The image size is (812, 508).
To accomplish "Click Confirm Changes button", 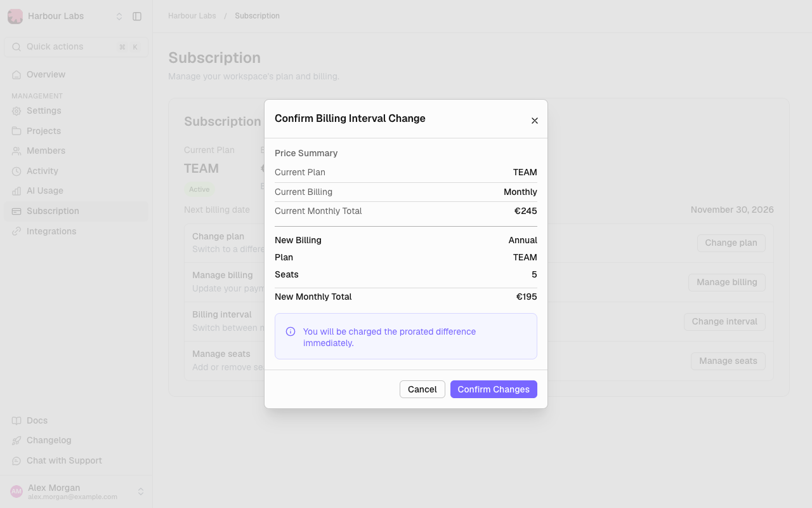I will 494,389.
